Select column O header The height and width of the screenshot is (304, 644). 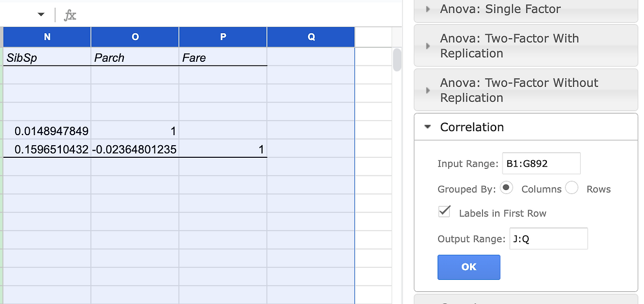pyautogui.click(x=135, y=37)
